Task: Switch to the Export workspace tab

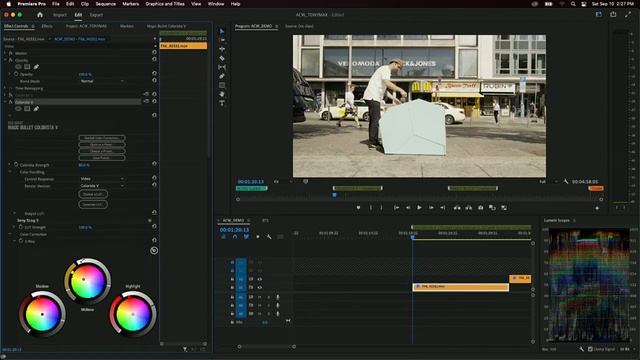Action: coord(96,15)
